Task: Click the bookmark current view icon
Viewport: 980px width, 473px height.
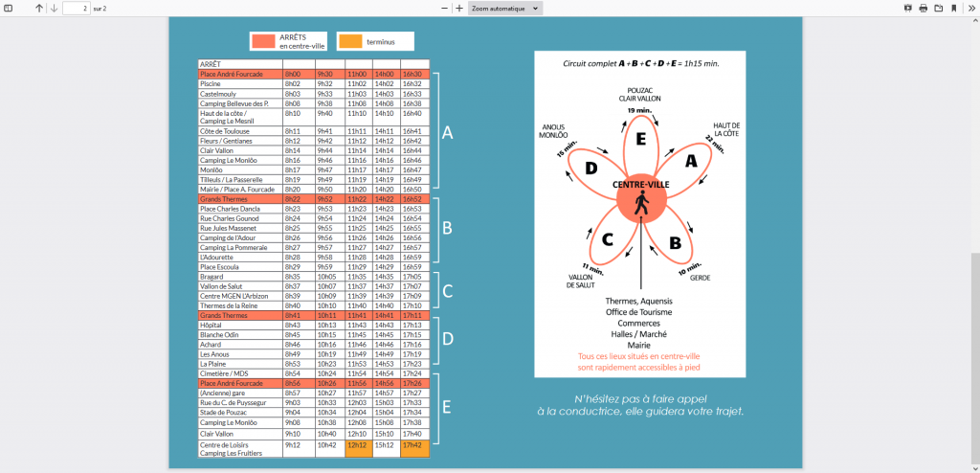Action: (x=953, y=8)
